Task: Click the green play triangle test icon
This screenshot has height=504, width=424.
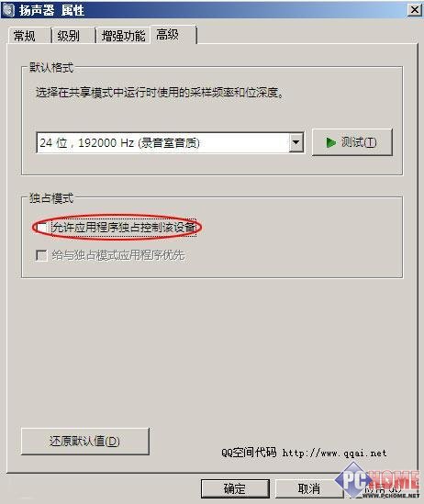Action: tap(330, 142)
